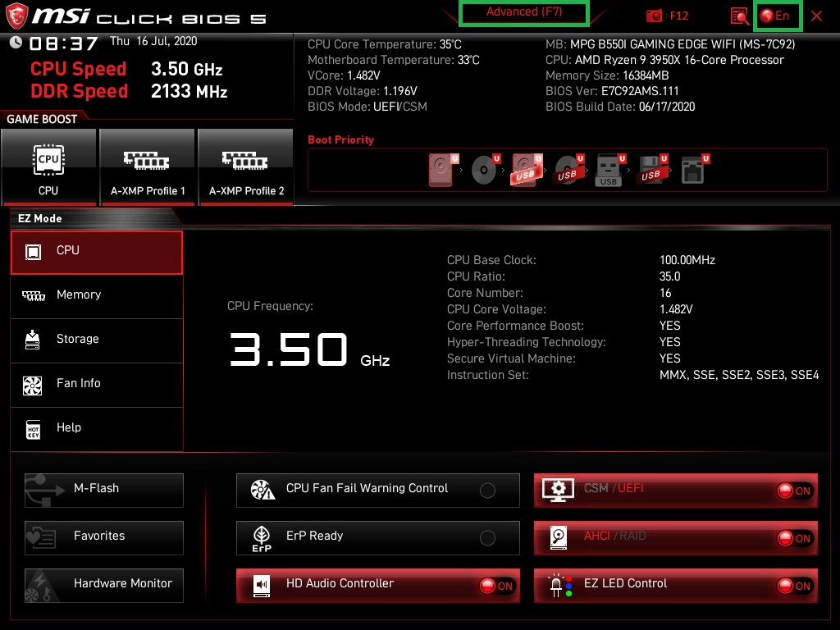The height and width of the screenshot is (630, 840).
Task: Click date Thu 16 Jul, 2020
Action: click(153, 41)
